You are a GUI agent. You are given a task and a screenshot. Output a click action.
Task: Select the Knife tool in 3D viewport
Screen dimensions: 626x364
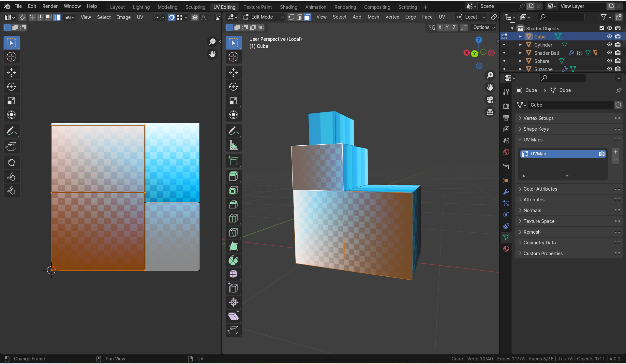point(233,232)
